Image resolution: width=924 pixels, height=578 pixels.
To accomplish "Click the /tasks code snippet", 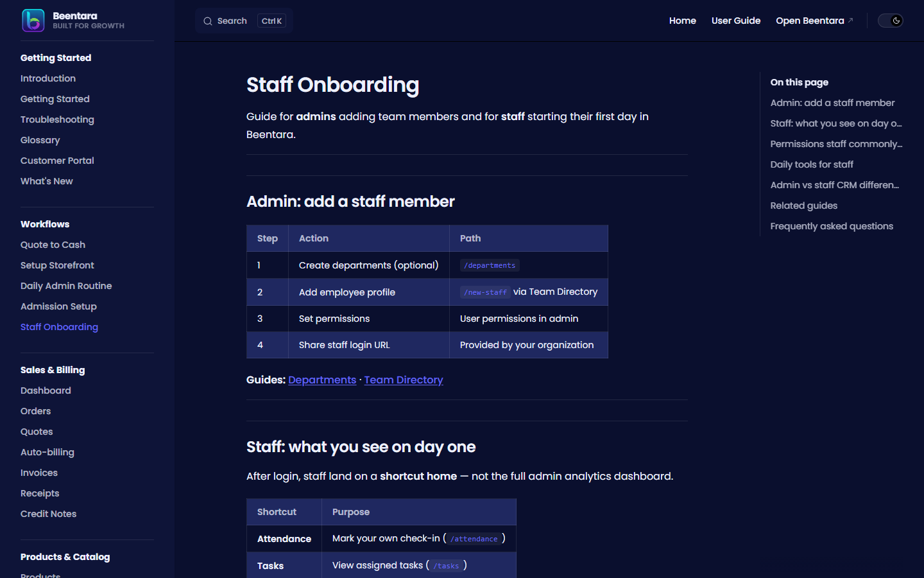I will pyautogui.click(x=446, y=566).
